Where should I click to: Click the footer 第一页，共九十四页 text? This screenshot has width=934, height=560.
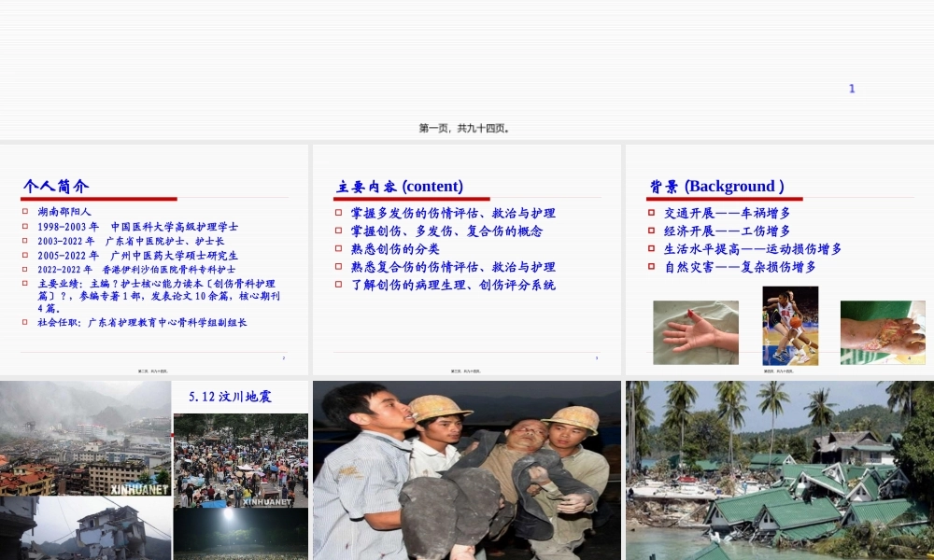pos(464,129)
